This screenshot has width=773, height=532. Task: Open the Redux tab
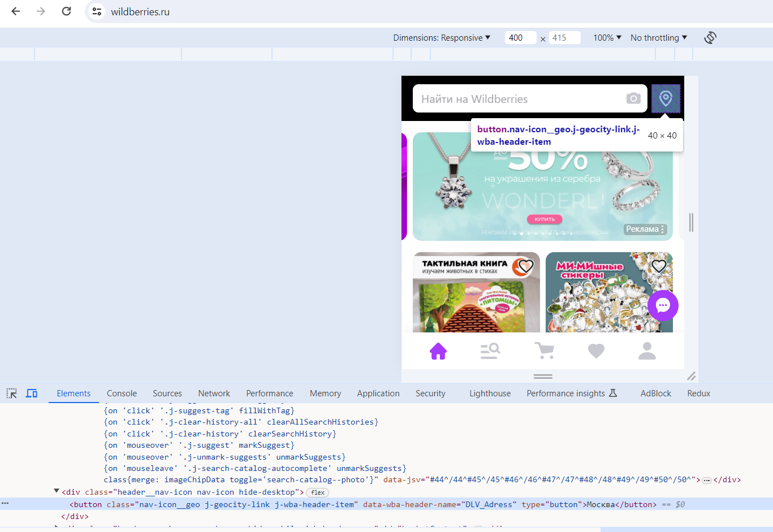point(699,393)
